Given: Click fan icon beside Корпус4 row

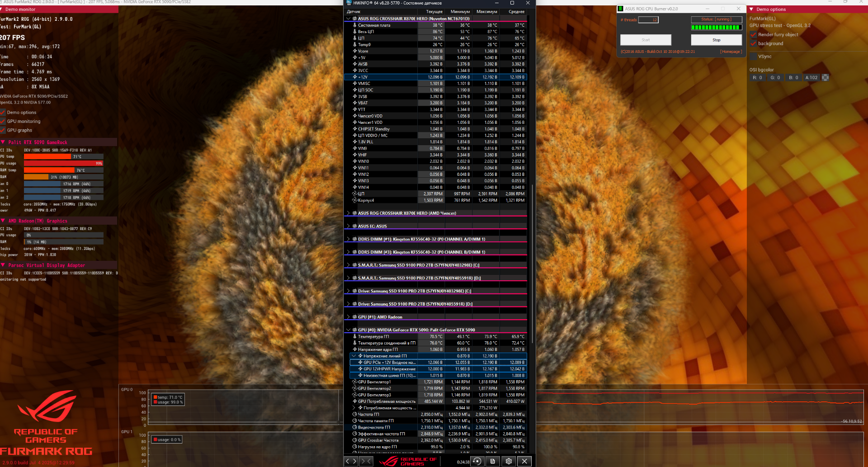Looking at the screenshot, I should (355, 200).
